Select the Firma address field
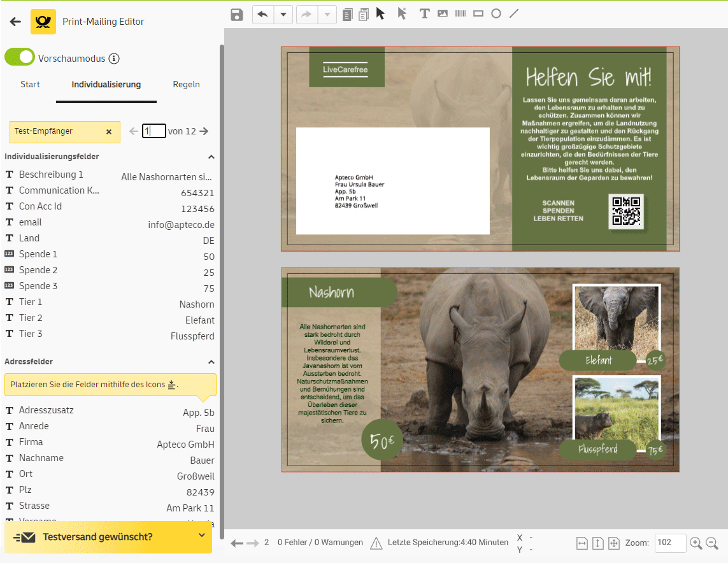The height and width of the screenshot is (563, 728). [x=110, y=443]
